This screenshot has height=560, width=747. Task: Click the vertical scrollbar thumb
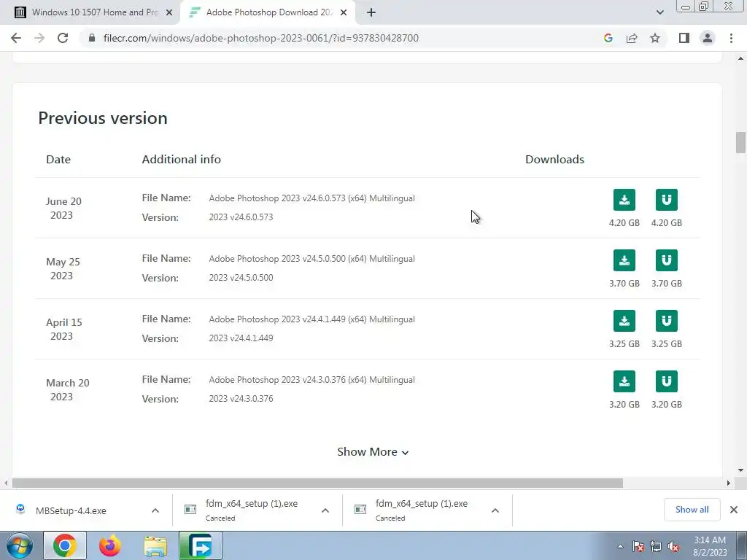[x=740, y=142]
